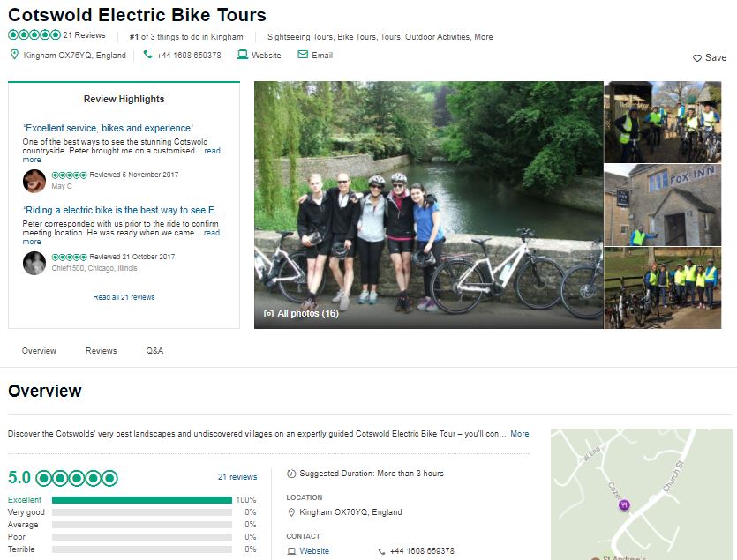737x560 pixels.
Task: Expand the categories list with More
Action: (483, 37)
